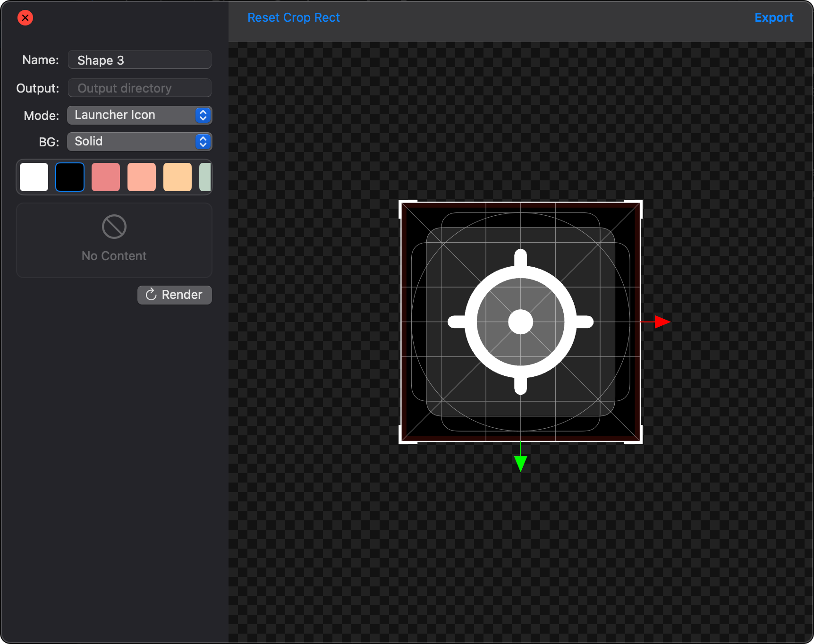Image resolution: width=814 pixels, height=644 pixels.
Task: Select the white color swatch
Action: pos(34,177)
